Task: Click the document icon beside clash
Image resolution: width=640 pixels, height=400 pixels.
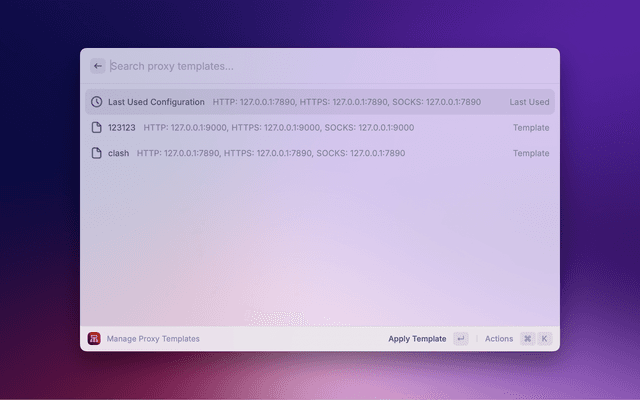Action: [96, 153]
